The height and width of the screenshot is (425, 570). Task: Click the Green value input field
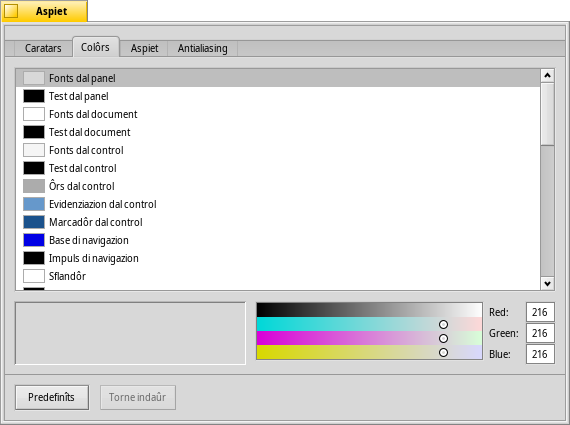coord(540,333)
